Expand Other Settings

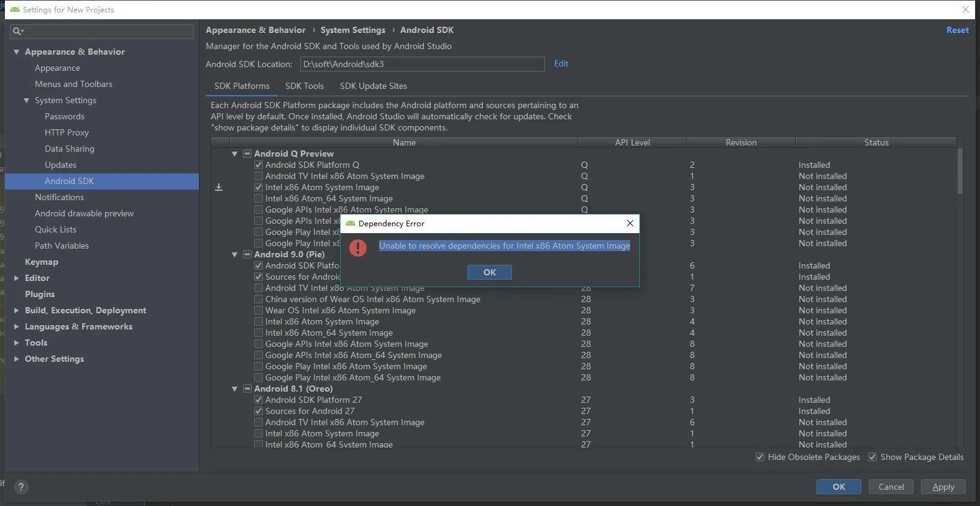17,359
